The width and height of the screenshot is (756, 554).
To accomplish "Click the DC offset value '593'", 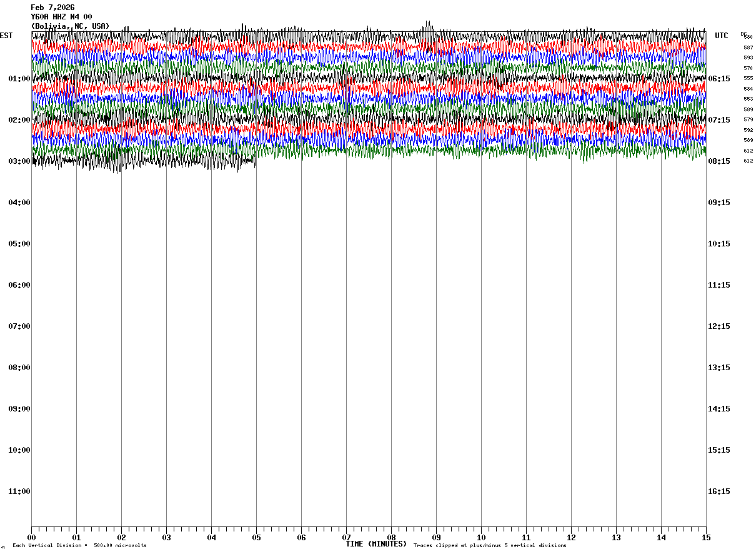I will coord(748,58).
